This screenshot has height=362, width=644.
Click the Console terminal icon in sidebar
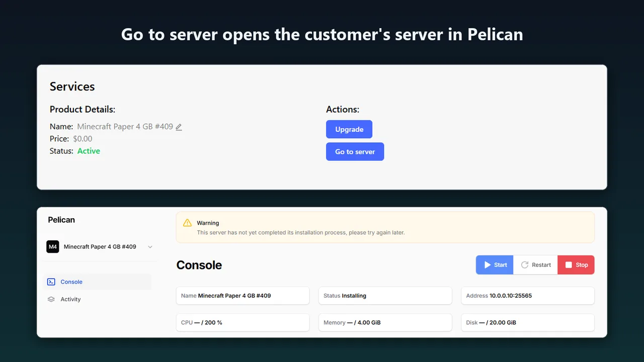(51, 282)
